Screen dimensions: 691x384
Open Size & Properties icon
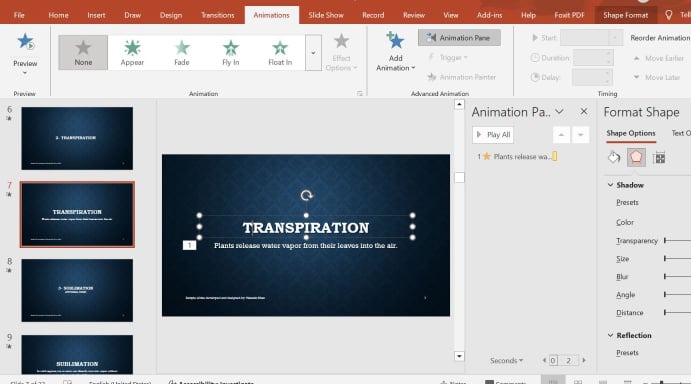(659, 157)
